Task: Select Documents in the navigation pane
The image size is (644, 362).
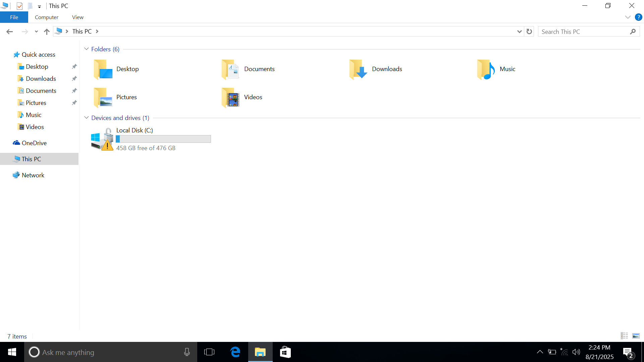Action: (x=37, y=91)
